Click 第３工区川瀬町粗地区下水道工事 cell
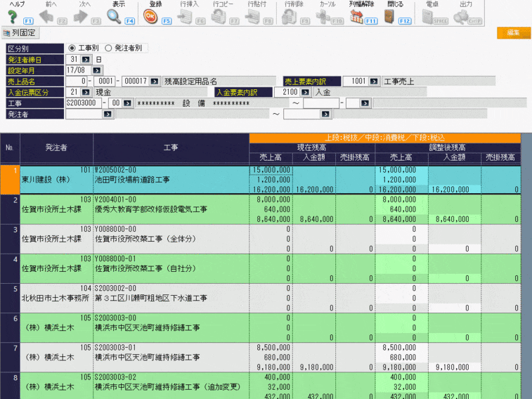Viewport: 532px width, 399px height. point(151,298)
